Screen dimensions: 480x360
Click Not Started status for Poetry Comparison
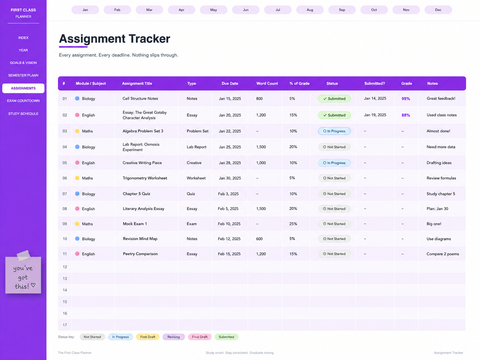tap(334, 254)
